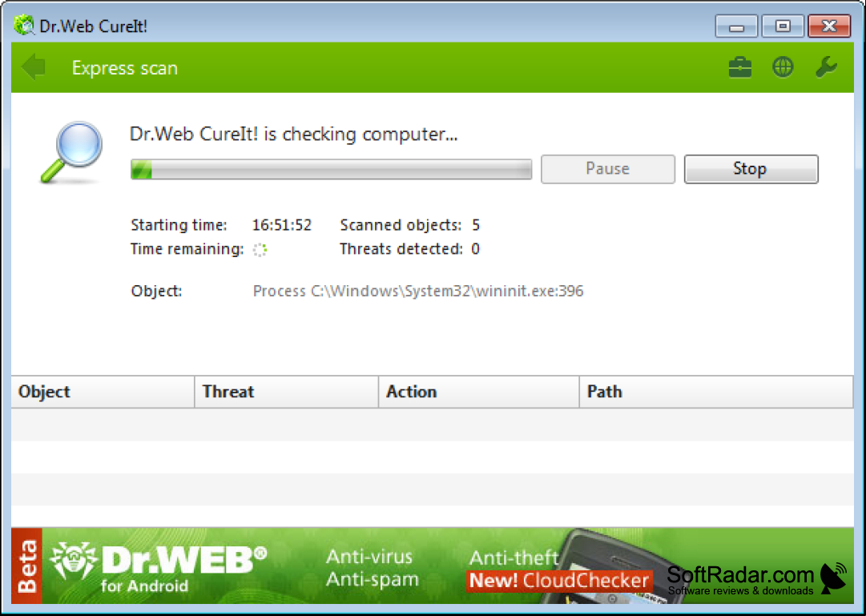Open the New! CloudChecker banner link
Image resolution: width=866 pixels, height=616 pixels.
click(559, 581)
